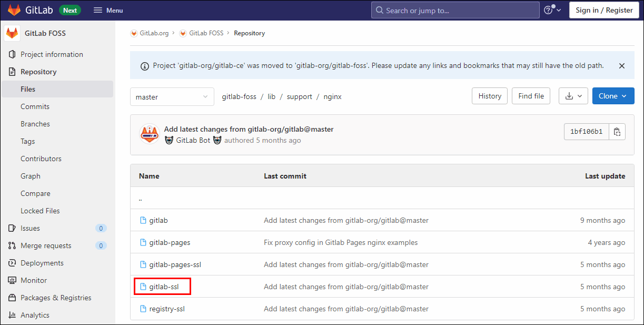This screenshot has height=325, width=644.
Task: Click support in the path breadcrumb
Action: click(300, 96)
